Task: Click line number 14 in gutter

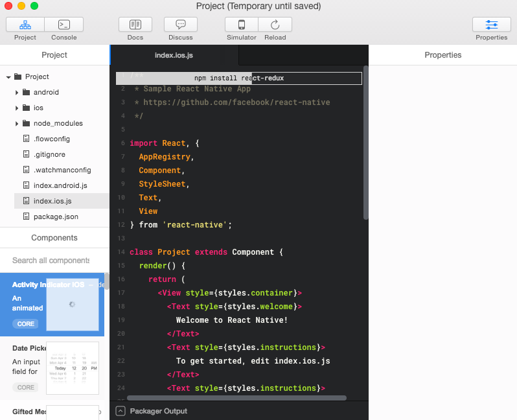Action: (x=121, y=252)
